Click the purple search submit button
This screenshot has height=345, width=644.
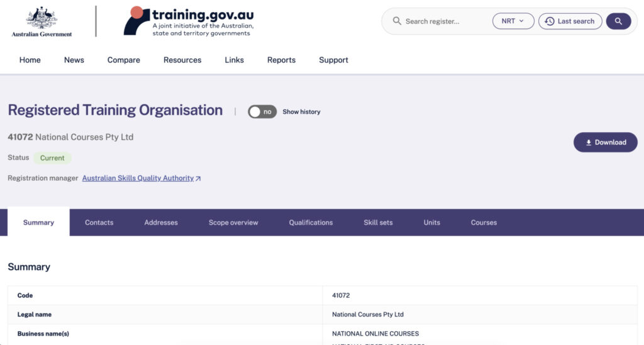618,21
